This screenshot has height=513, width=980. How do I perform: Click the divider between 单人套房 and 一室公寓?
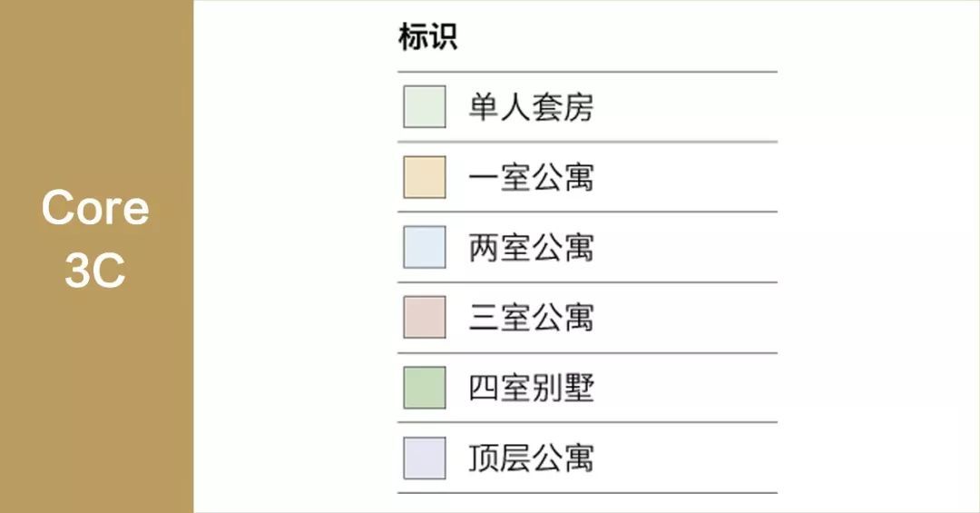(587, 142)
